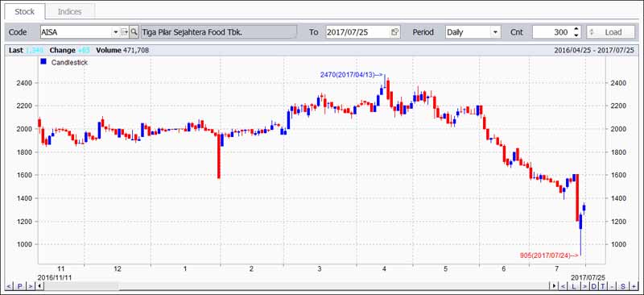The width and height of the screenshot is (644, 295).
Task: Click the 2017/07/25 end date label under chart
Action: tap(588, 277)
